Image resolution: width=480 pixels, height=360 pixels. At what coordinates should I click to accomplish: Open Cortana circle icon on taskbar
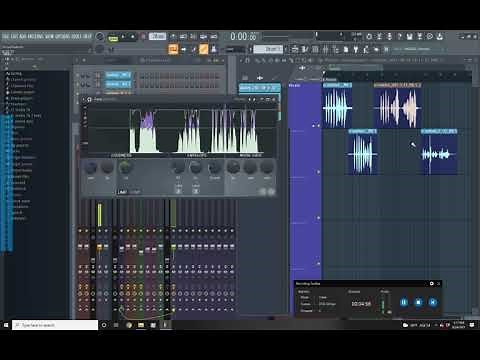(104, 325)
